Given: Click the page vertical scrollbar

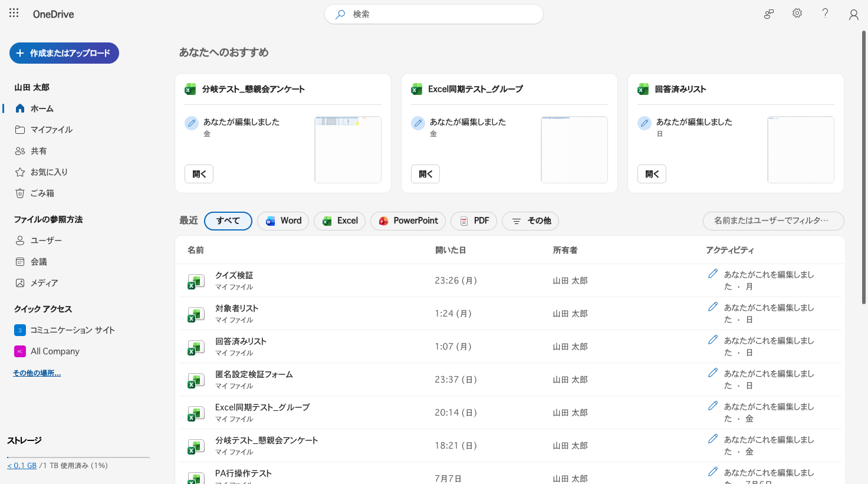Looking at the screenshot, I should click(864, 167).
